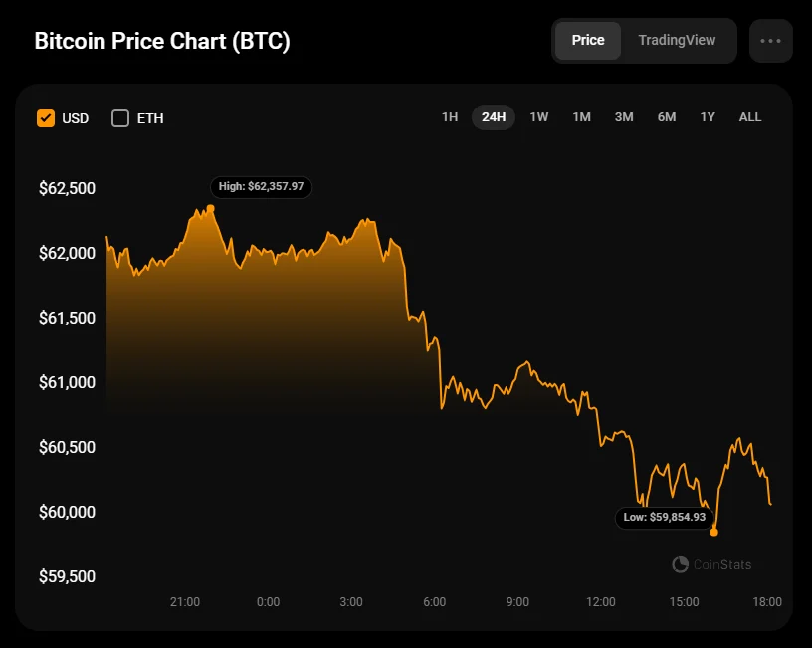The height and width of the screenshot is (648, 812).
Task: Enable the ETH checkbox
Action: [x=120, y=118]
